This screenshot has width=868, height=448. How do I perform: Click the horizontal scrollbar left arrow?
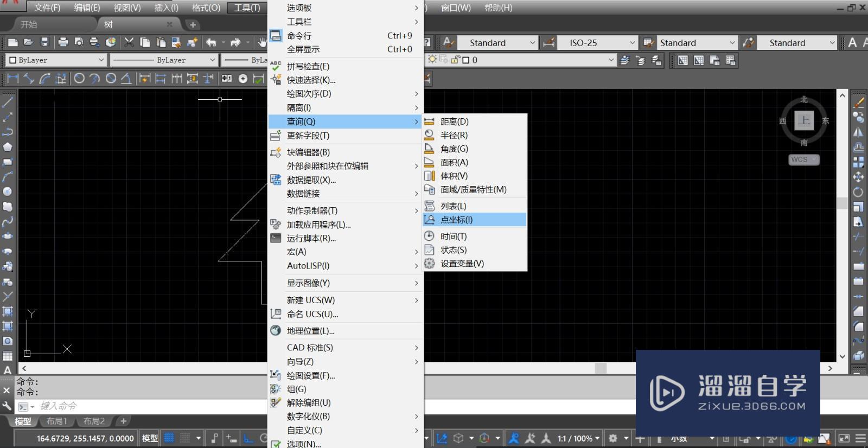point(24,368)
